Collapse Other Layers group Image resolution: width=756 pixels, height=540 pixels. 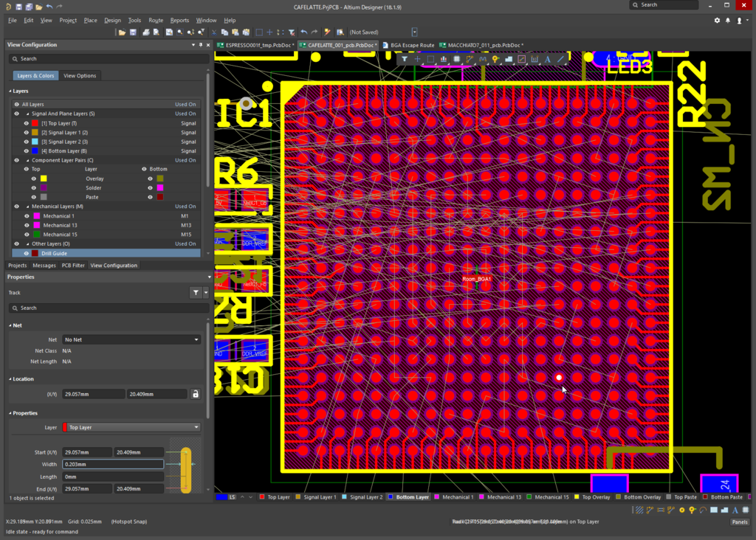pyautogui.click(x=28, y=243)
